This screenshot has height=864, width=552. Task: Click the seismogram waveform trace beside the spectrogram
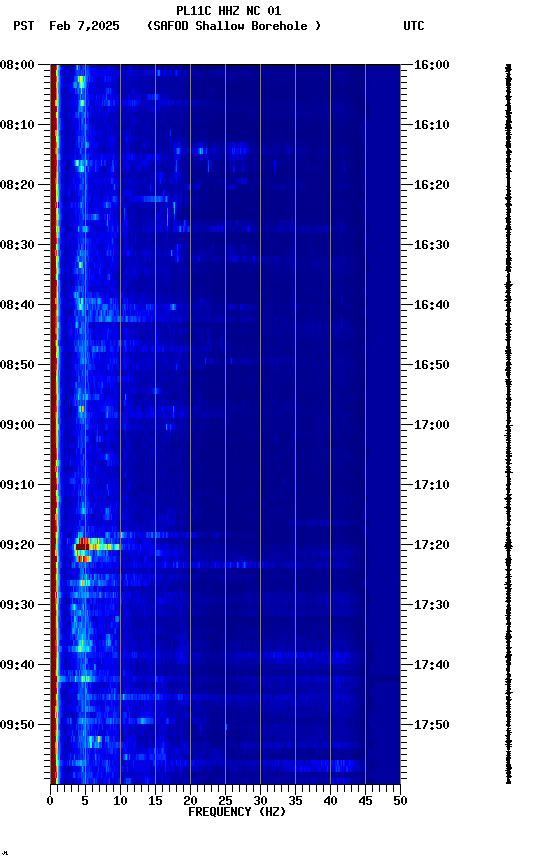click(508, 424)
